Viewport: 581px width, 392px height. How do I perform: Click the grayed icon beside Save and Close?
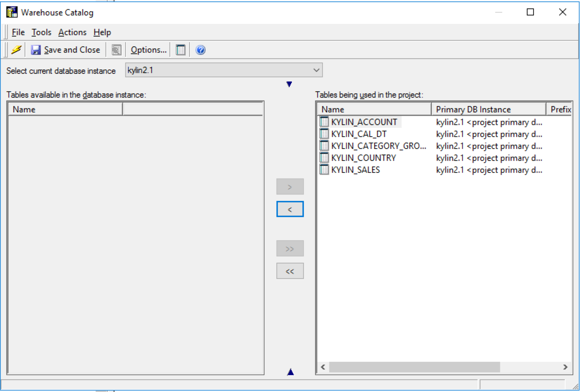pos(116,50)
